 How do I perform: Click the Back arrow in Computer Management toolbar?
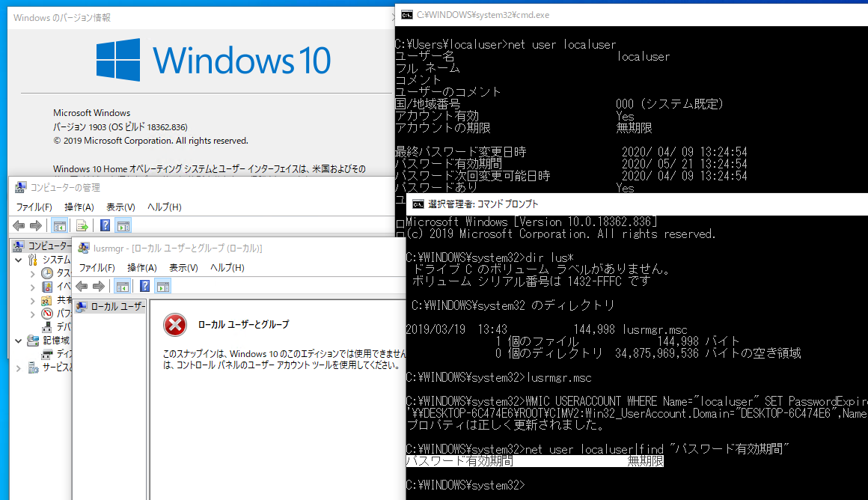point(19,225)
